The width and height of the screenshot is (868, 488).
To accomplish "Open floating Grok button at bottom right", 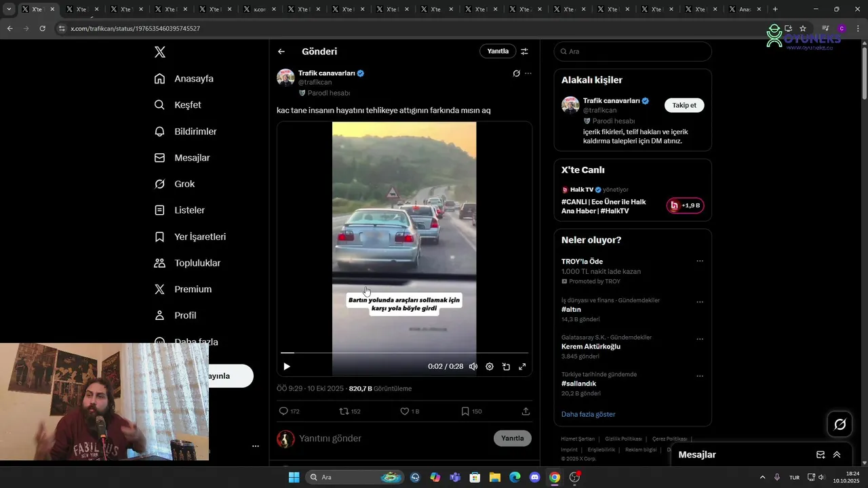I will [840, 424].
